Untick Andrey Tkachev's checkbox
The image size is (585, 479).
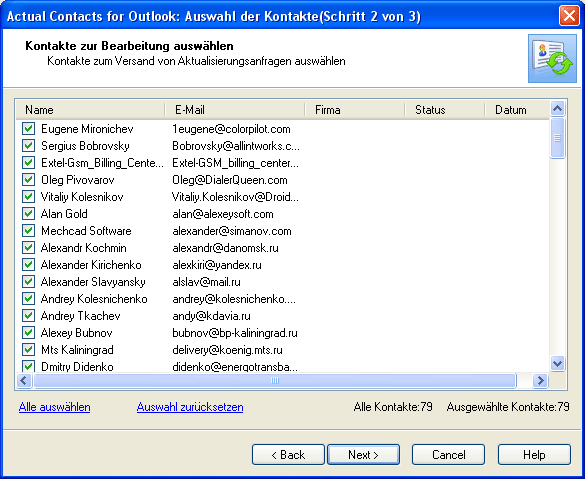[x=28, y=316]
